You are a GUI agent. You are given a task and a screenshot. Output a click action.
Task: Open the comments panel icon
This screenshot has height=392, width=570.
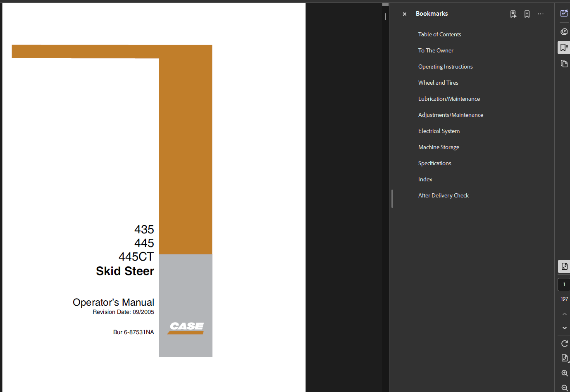point(564,31)
